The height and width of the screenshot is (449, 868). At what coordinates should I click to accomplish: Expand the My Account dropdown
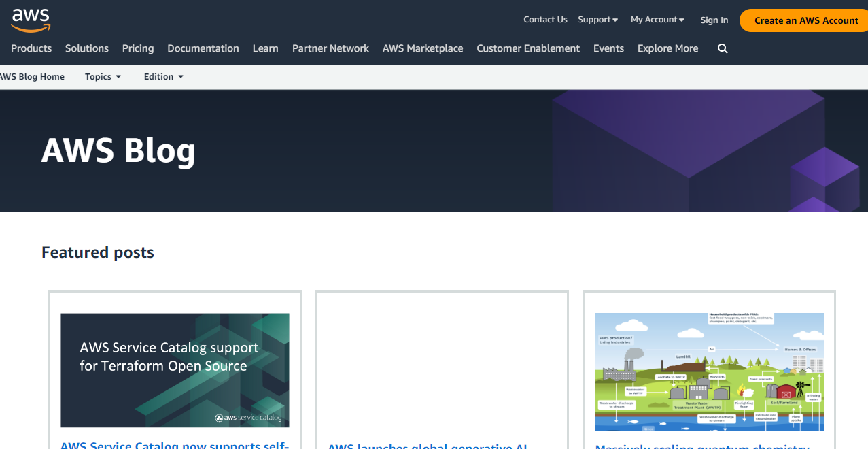(657, 20)
